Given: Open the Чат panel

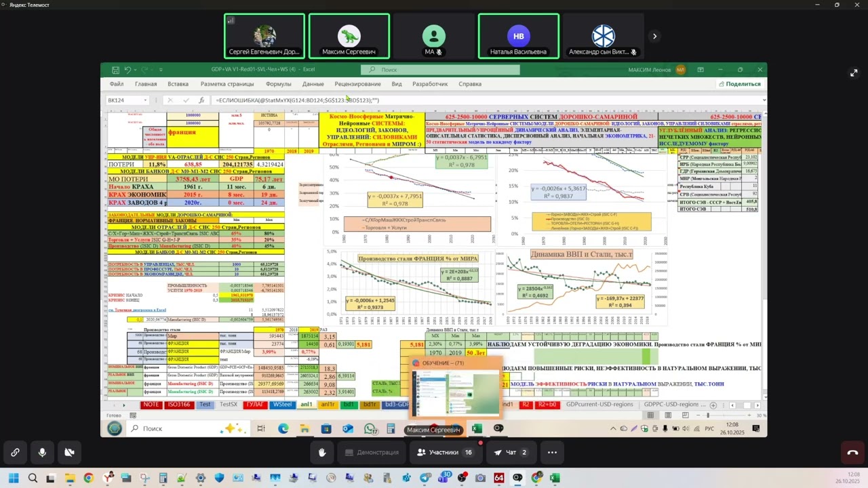Looking at the screenshot, I should point(510,452).
